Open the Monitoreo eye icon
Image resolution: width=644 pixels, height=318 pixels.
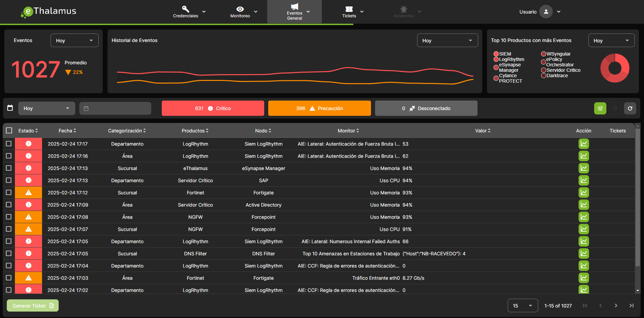[x=240, y=9]
